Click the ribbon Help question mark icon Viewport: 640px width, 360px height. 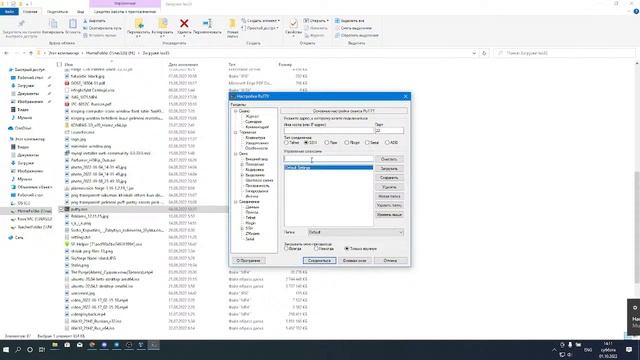636,12
